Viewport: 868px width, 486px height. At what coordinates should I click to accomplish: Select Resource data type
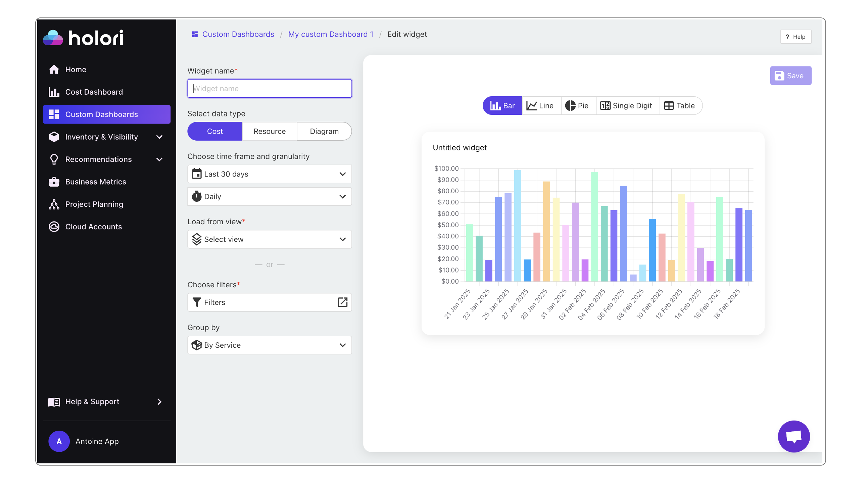click(270, 132)
